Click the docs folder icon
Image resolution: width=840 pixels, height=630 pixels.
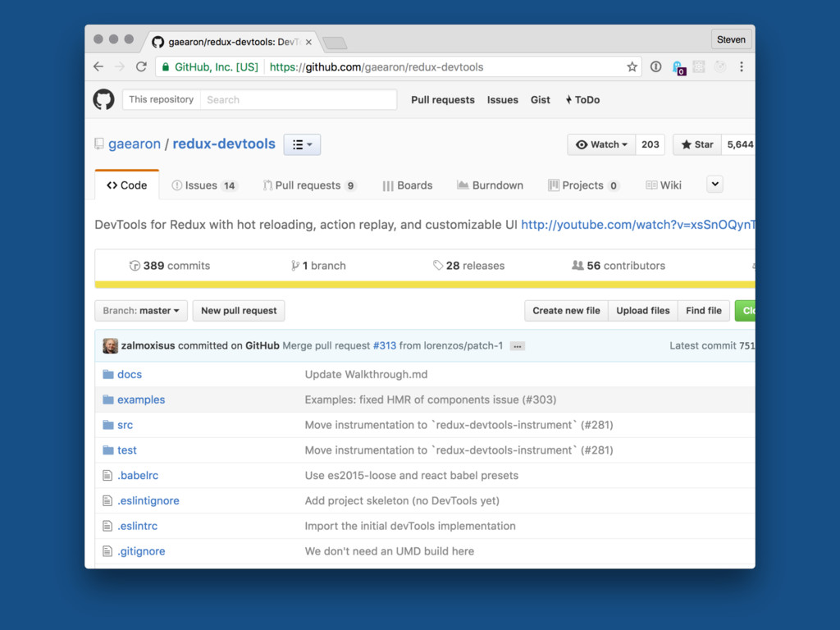pos(108,374)
